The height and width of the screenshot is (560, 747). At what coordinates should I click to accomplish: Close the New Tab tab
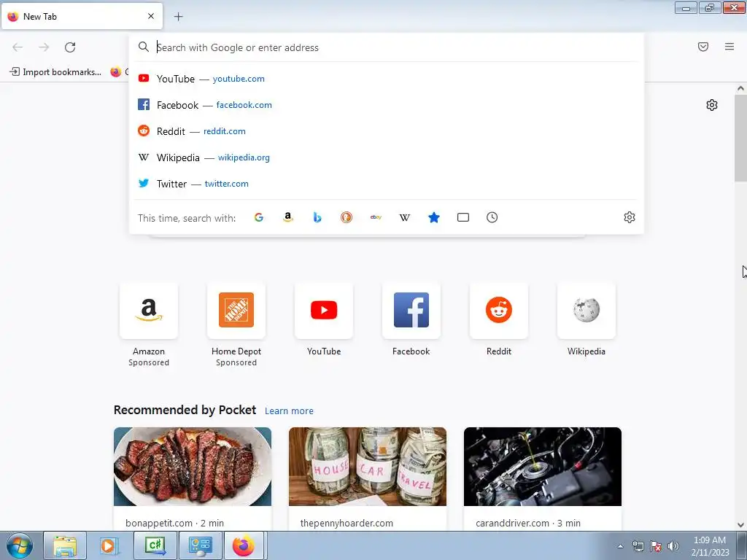pos(151,16)
